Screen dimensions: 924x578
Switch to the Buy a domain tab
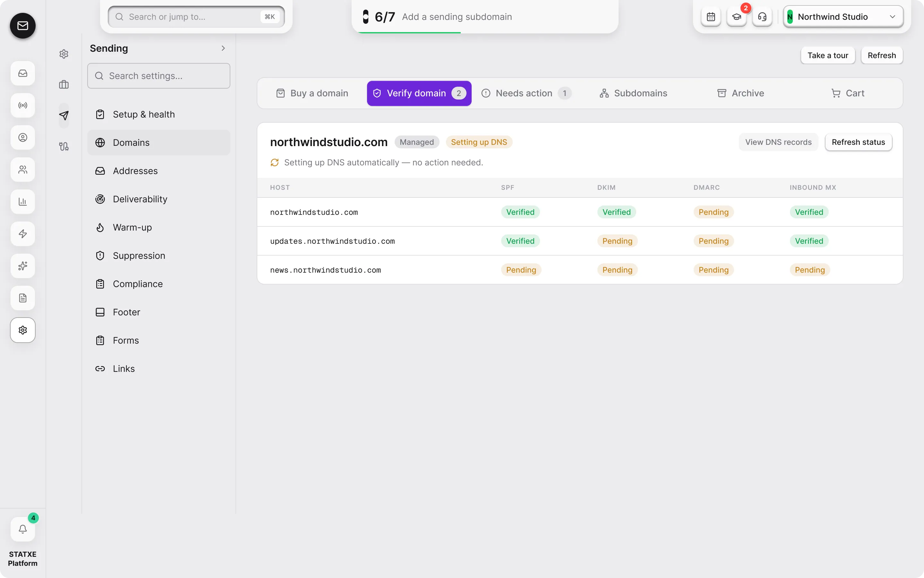point(312,93)
